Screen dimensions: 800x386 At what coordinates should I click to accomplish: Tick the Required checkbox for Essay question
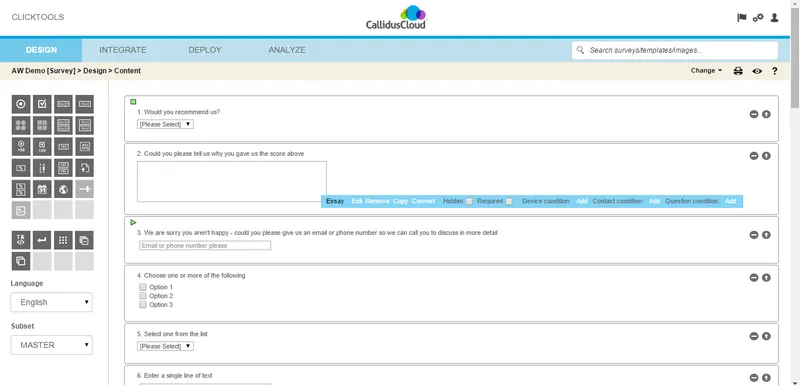coord(509,201)
